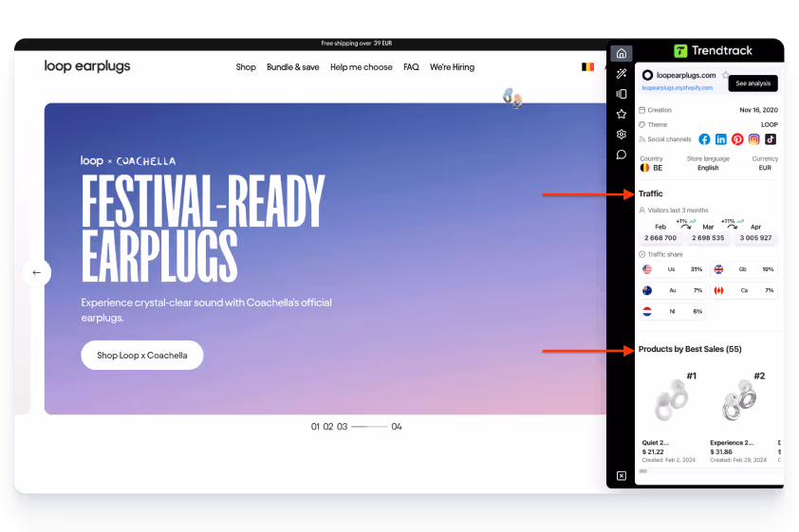The image size is (799, 532).
Task: Click the $ 31.86 price
Action: (x=721, y=451)
